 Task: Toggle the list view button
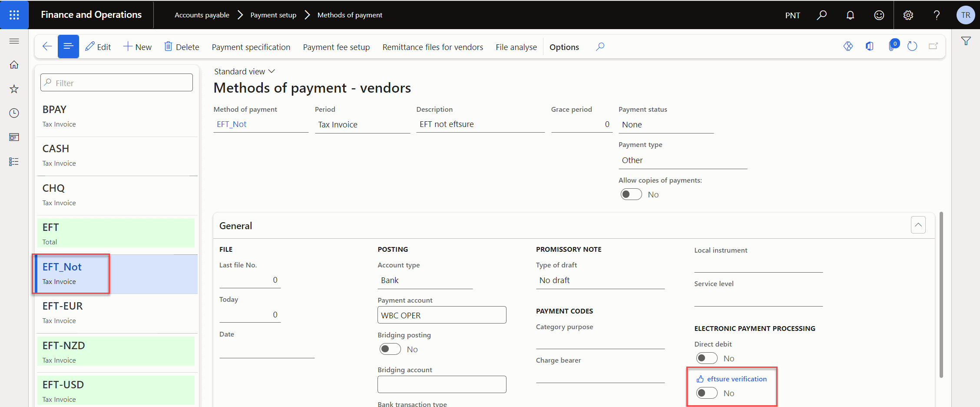(x=68, y=47)
